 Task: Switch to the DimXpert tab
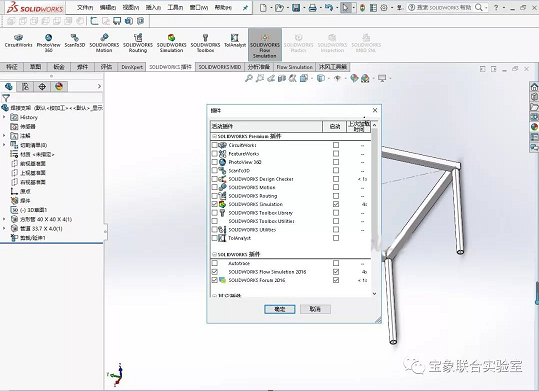coord(132,67)
